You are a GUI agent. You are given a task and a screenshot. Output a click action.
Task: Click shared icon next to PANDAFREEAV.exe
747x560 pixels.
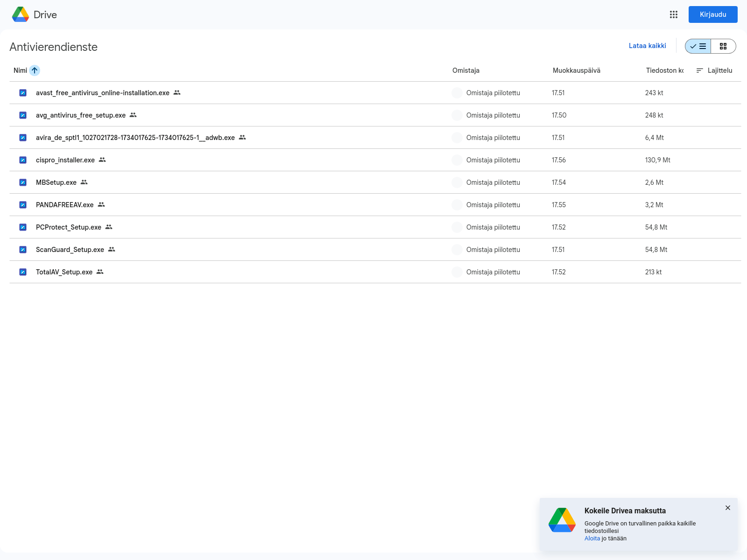click(x=101, y=204)
